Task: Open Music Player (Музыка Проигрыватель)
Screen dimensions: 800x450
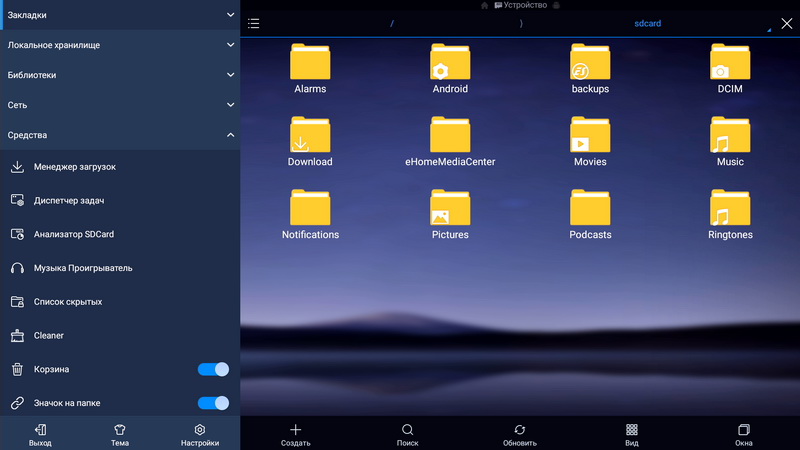Action: click(x=82, y=268)
